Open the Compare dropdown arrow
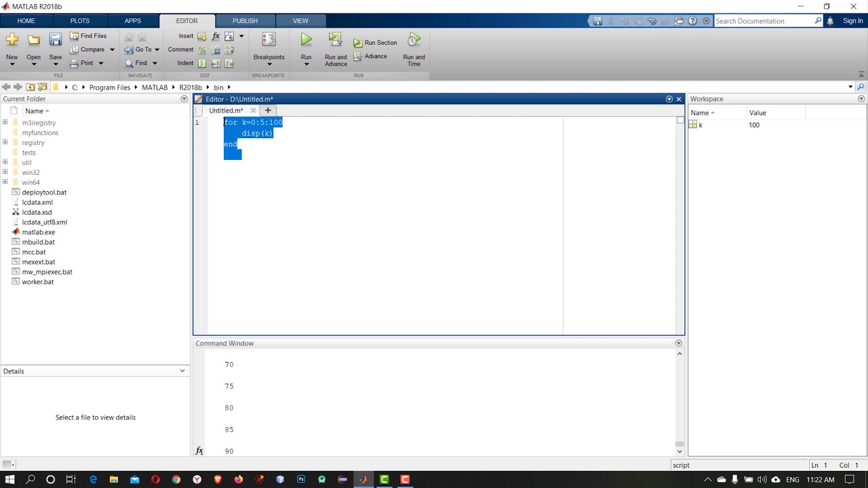The height and width of the screenshot is (488, 868). (x=113, y=49)
